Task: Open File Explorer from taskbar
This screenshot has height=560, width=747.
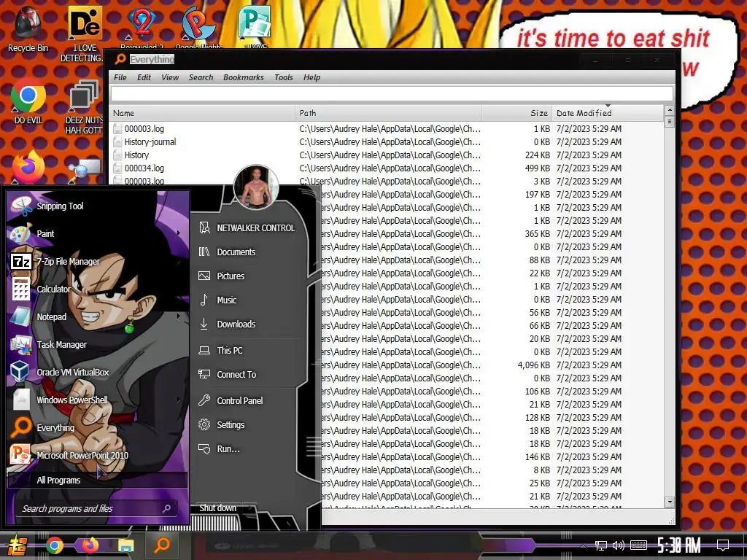Action: [x=125, y=545]
